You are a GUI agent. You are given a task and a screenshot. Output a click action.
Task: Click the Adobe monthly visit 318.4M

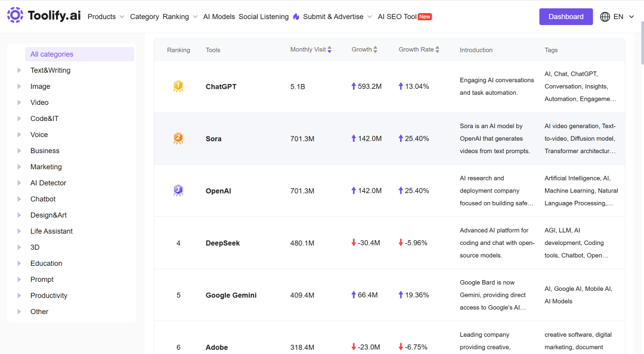(x=302, y=347)
